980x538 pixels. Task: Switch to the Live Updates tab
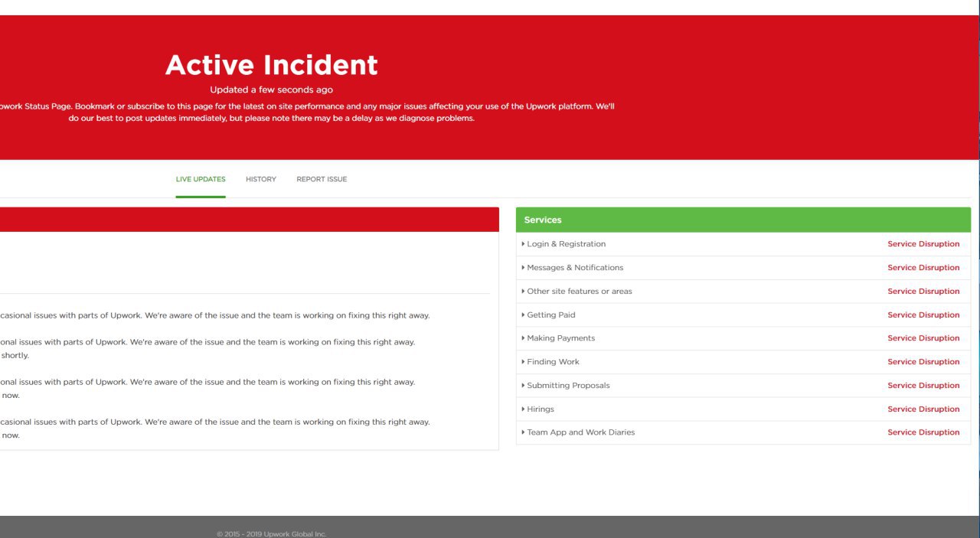(201, 179)
